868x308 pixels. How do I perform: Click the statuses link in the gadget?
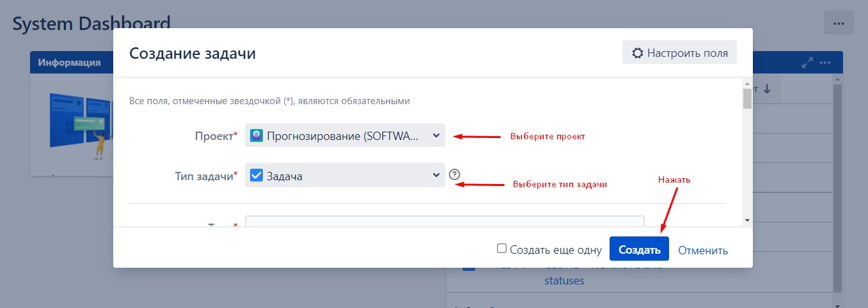(x=564, y=280)
